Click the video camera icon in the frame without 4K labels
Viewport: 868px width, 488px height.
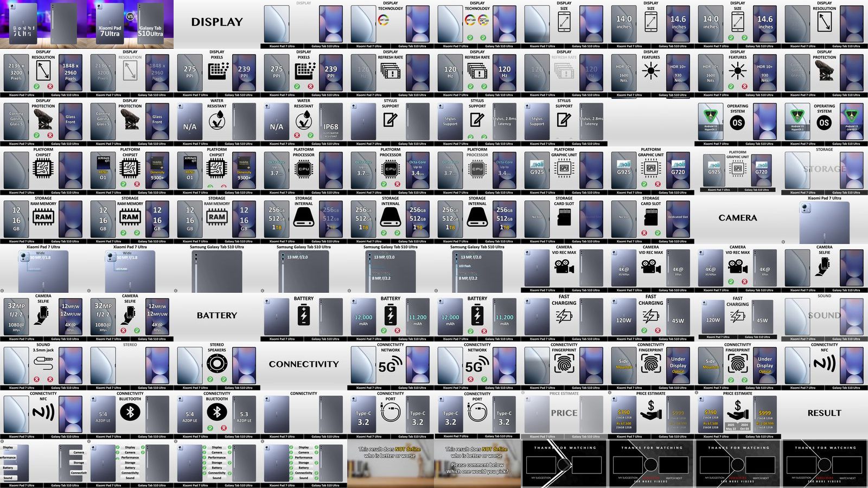pos(564,266)
